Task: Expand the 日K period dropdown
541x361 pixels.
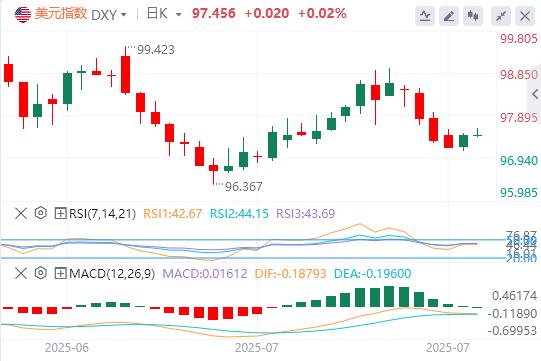Action: (x=178, y=15)
